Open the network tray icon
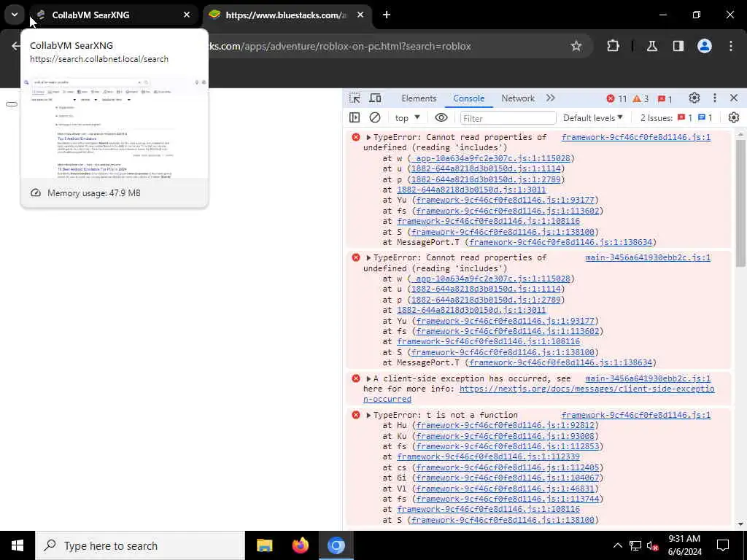Viewport: 747px width, 560px height. pos(635,545)
